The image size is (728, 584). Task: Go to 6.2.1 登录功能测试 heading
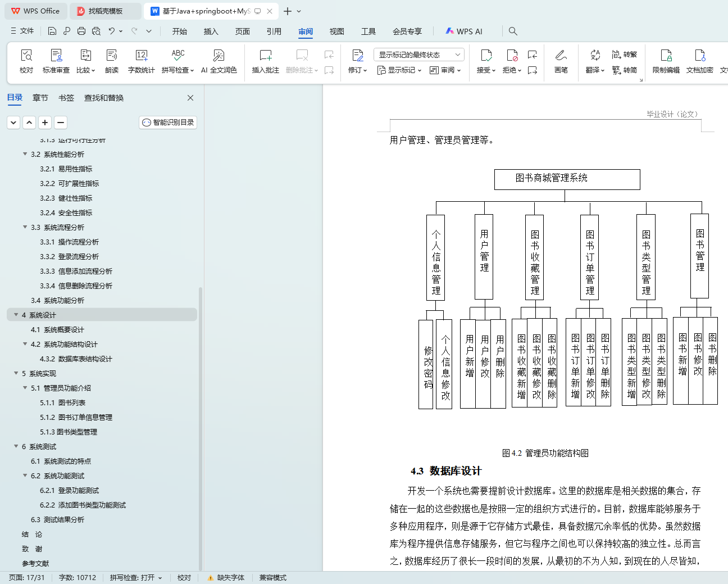coord(69,490)
